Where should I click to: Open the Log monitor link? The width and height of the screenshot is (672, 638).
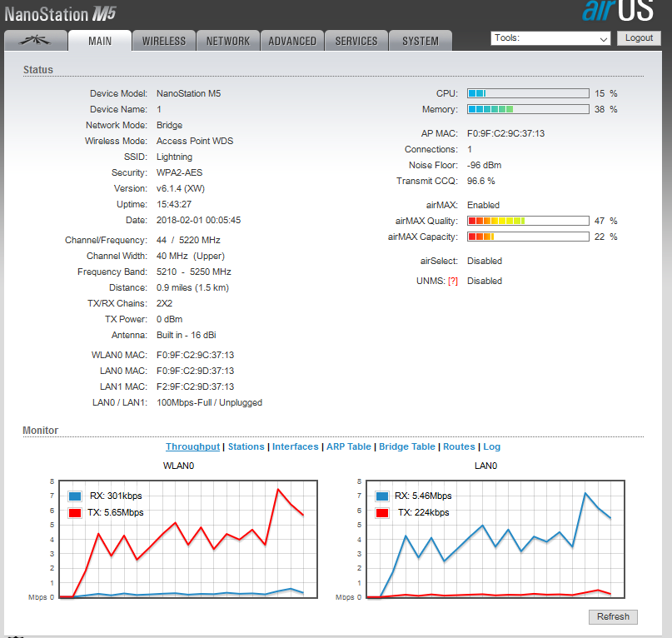491,446
